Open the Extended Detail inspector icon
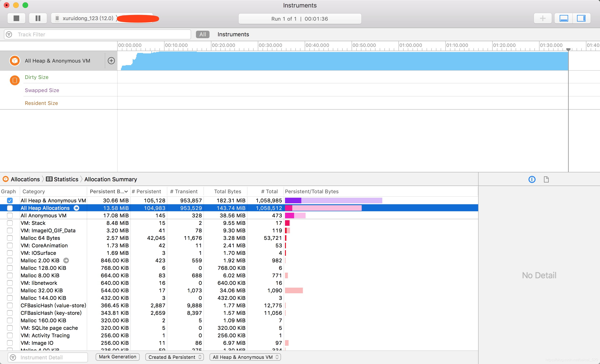The height and width of the screenshot is (364, 600). pyautogui.click(x=532, y=180)
